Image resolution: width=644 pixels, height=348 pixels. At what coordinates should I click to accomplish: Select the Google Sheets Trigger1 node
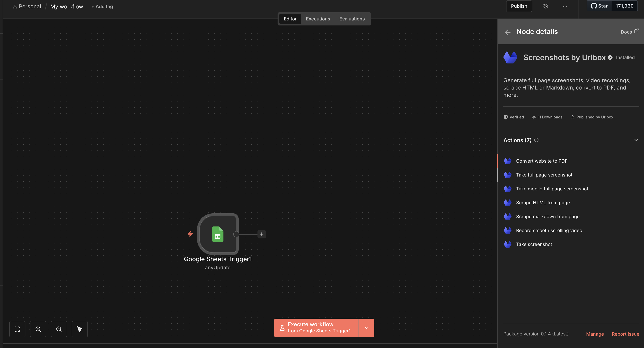[217, 234]
